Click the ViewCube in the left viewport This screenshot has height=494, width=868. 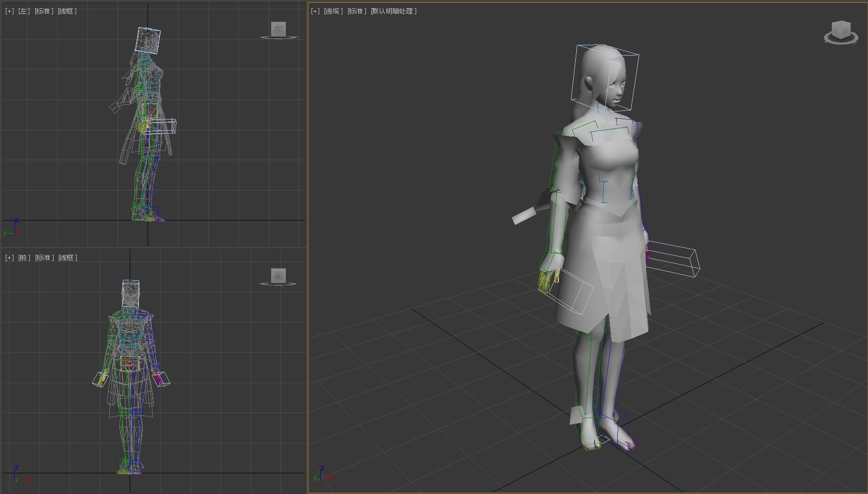click(278, 29)
